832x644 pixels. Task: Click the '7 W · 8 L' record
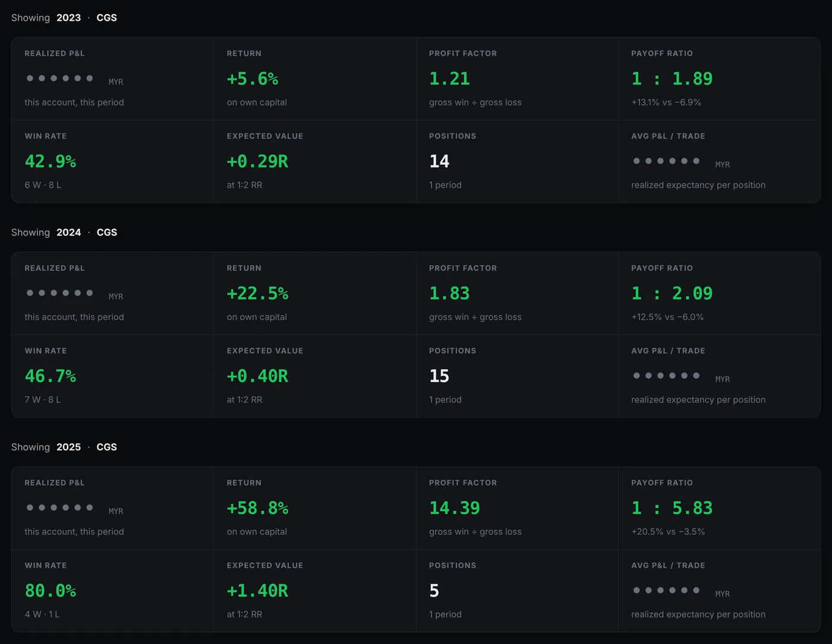pos(43,399)
